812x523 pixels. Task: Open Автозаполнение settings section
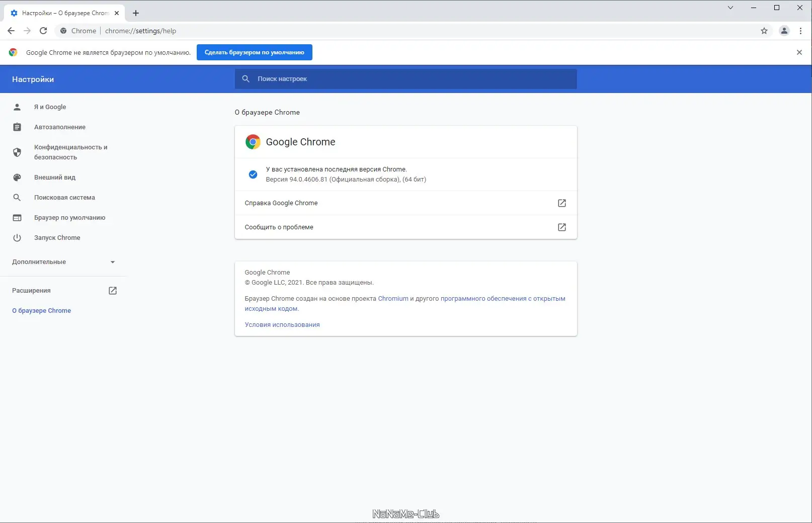(x=60, y=127)
